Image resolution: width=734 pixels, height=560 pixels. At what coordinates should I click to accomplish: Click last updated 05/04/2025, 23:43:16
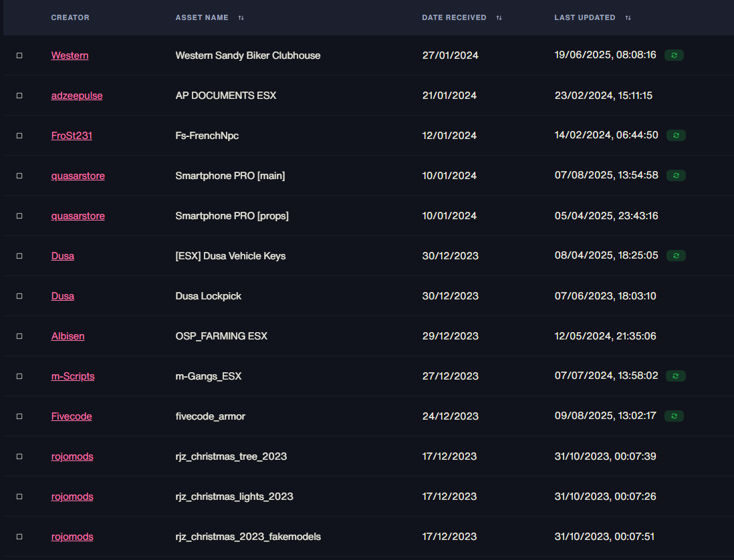point(606,216)
